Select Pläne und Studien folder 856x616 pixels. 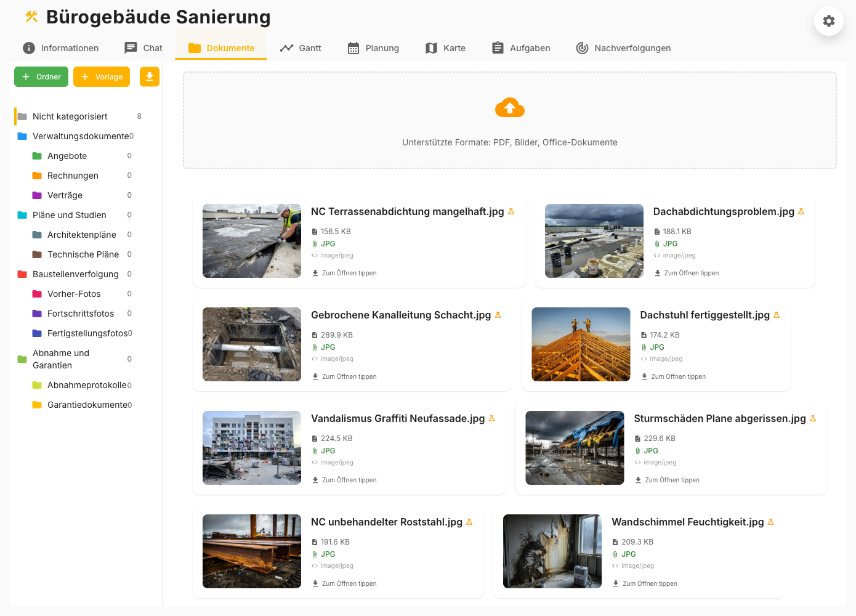pyautogui.click(x=69, y=215)
